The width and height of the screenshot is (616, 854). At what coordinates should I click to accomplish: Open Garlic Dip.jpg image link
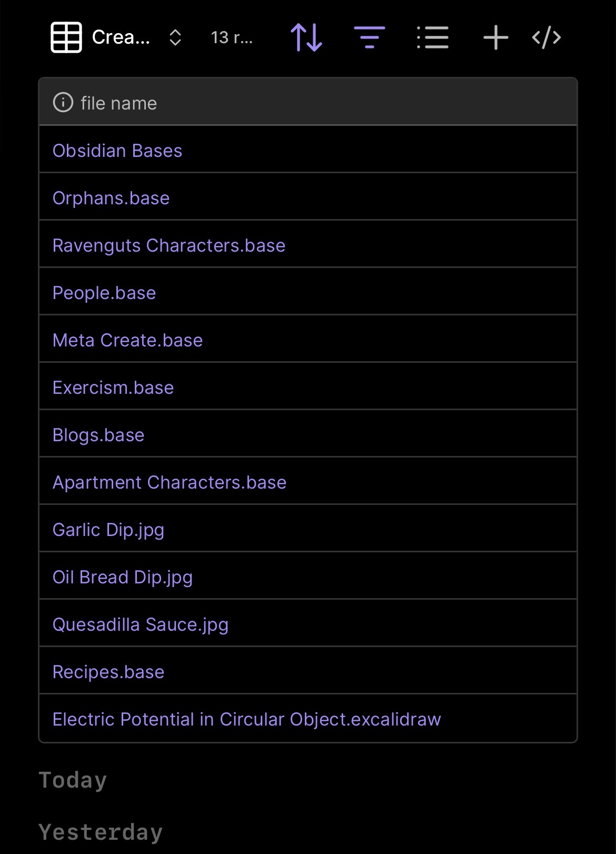pos(108,530)
